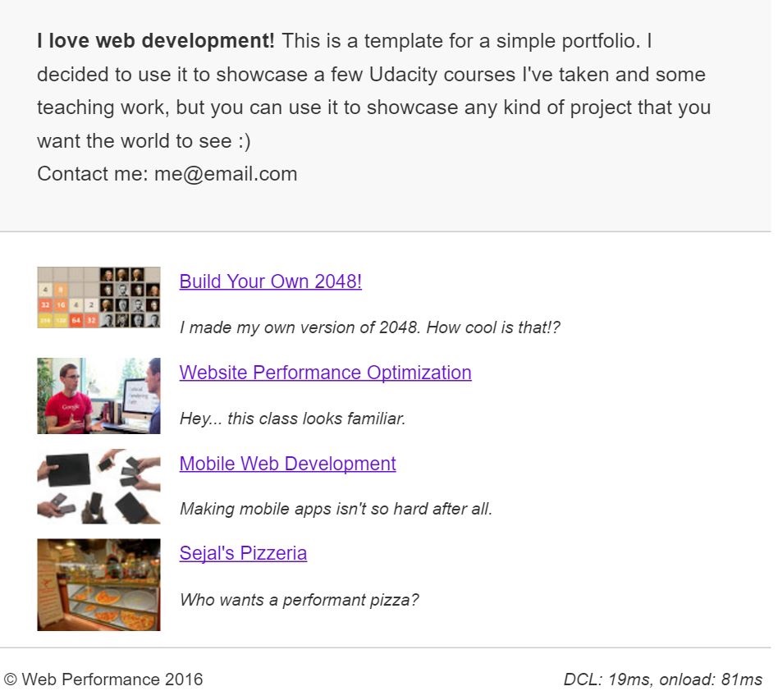Click the 'Contact me:' label text
This screenshot has width=778, height=700.
pyautogui.click(x=92, y=174)
